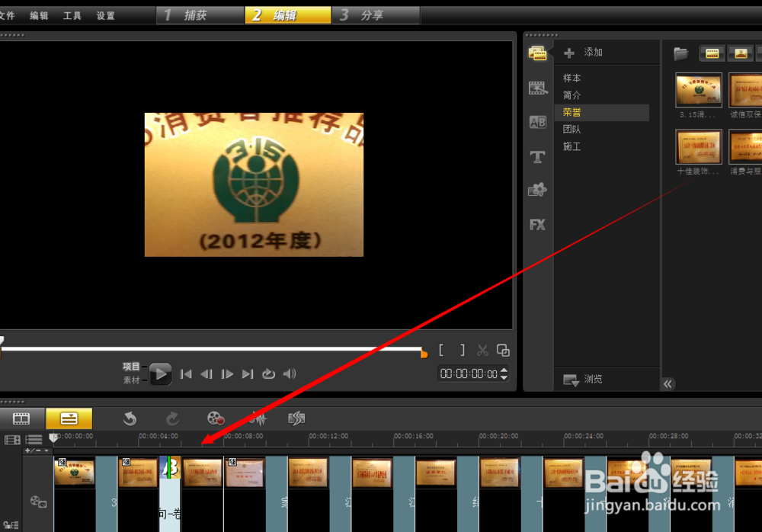This screenshot has width=762, height=532.
Task: Open the 文件 menu
Action: click(x=8, y=15)
